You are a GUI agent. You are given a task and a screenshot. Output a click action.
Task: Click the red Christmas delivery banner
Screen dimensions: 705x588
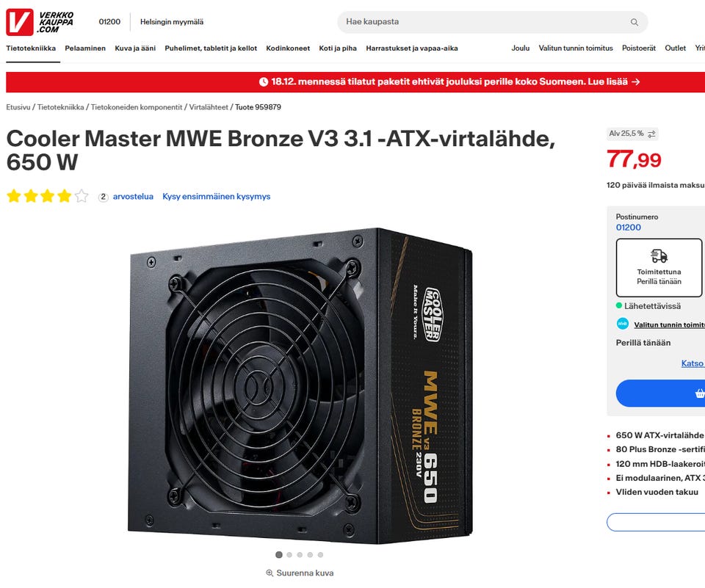pos(355,81)
